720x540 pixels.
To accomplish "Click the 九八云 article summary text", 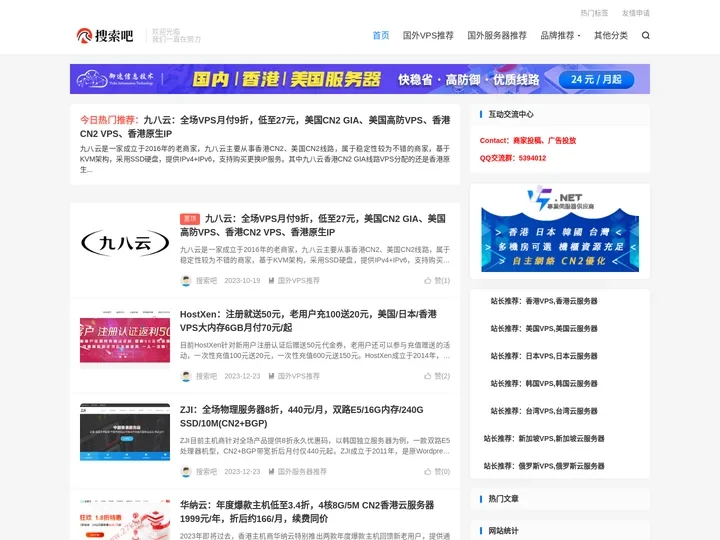I will [315, 255].
